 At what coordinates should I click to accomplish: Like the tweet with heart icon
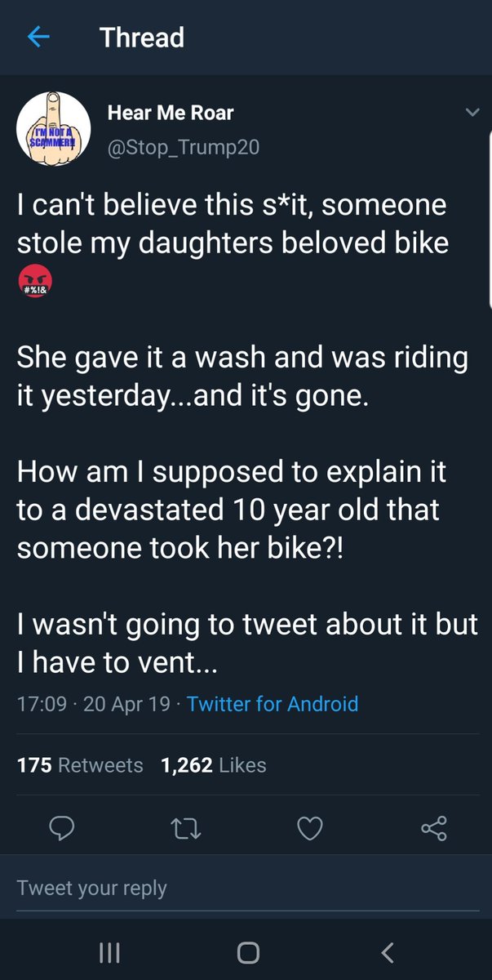[x=310, y=831]
